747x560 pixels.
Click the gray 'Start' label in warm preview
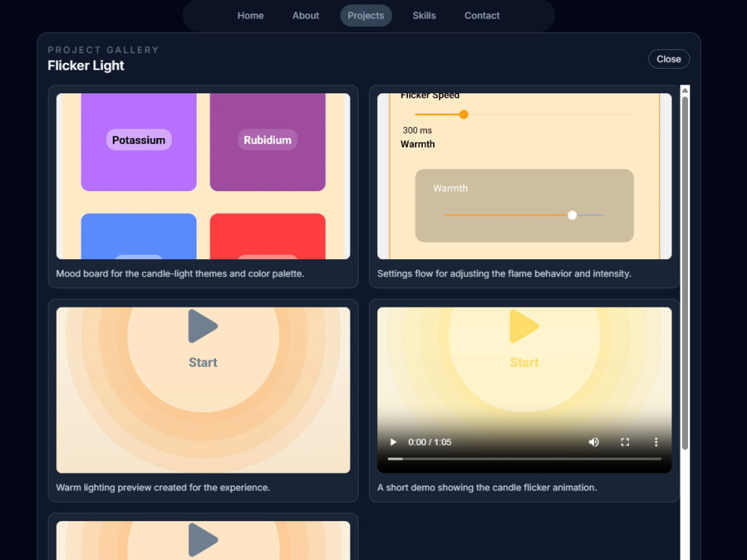coord(203,362)
